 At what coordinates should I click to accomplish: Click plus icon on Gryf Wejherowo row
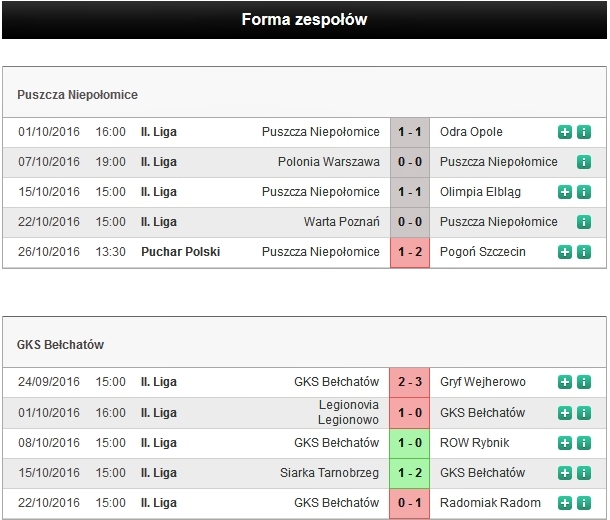[x=564, y=382]
